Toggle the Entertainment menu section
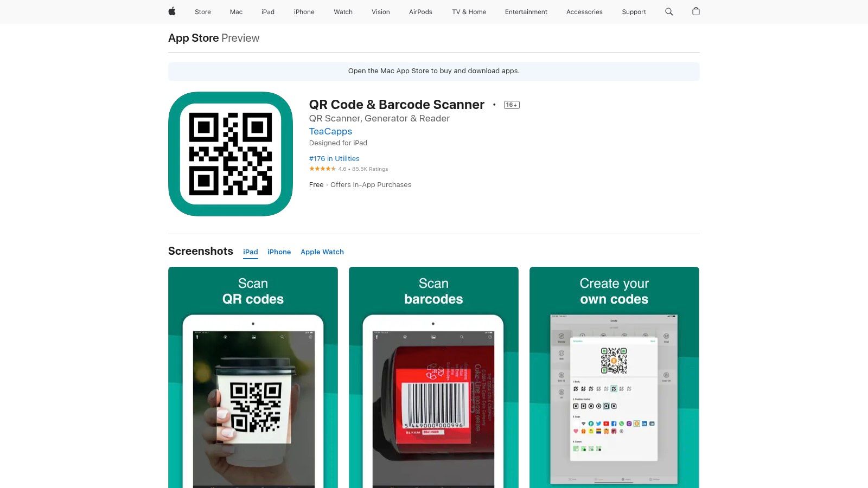The width and height of the screenshot is (868, 488). (526, 11)
